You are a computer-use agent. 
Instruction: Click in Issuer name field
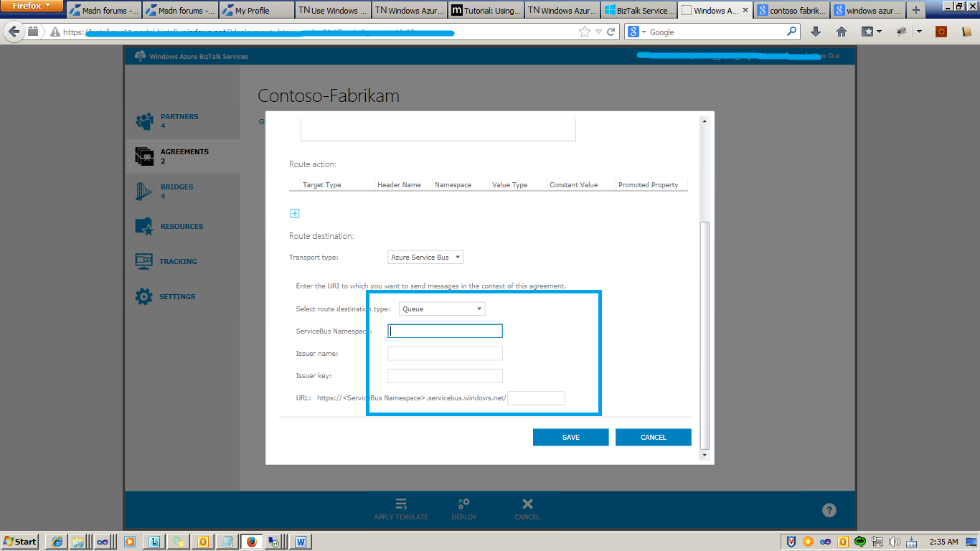(x=445, y=353)
